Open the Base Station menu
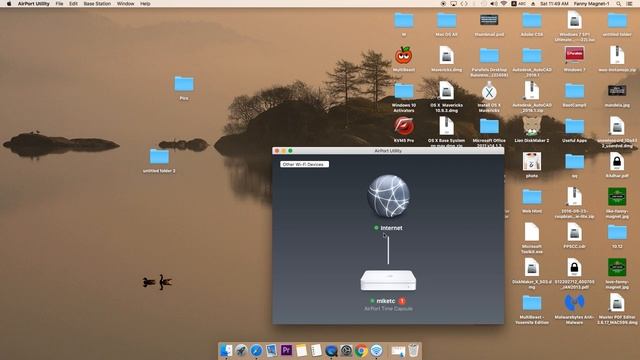 pos(97,4)
